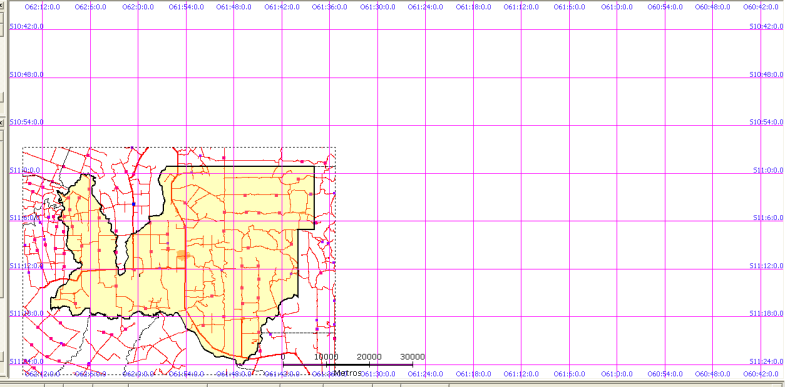Click the 20000 mark on scale bar
The height and width of the screenshot is (387, 800).
click(x=369, y=357)
